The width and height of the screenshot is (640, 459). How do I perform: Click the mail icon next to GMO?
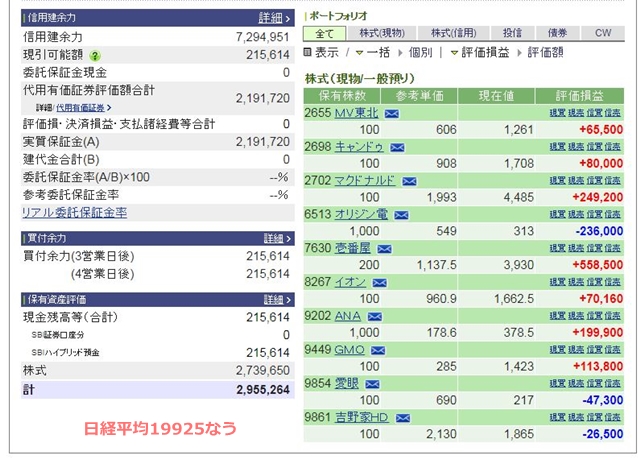(x=378, y=350)
